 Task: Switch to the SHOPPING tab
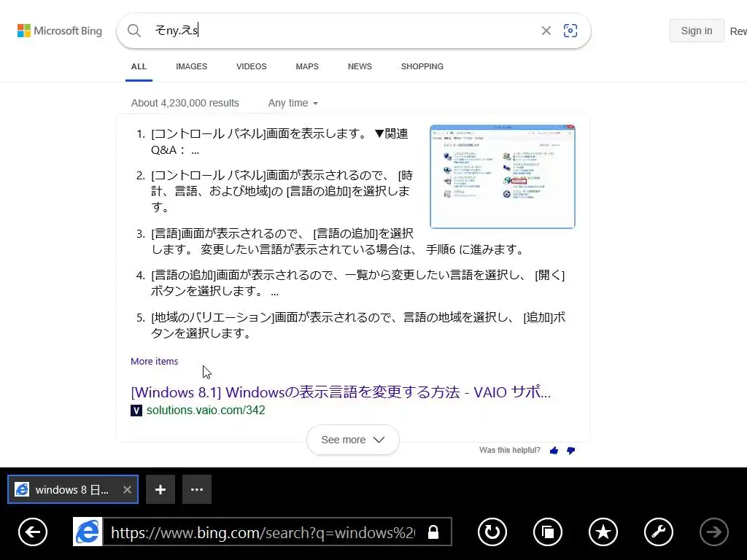point(422,66)
